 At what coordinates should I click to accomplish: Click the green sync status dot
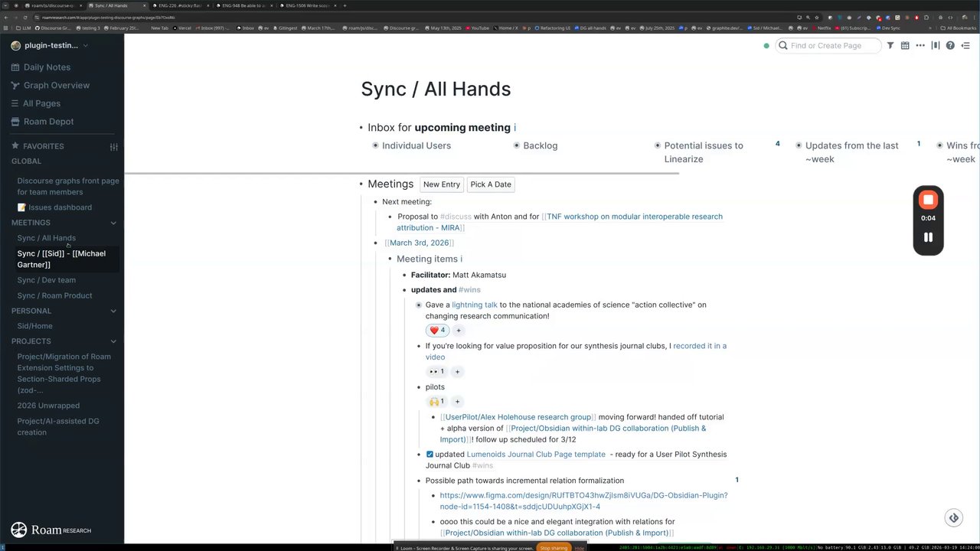pos(766,46)
